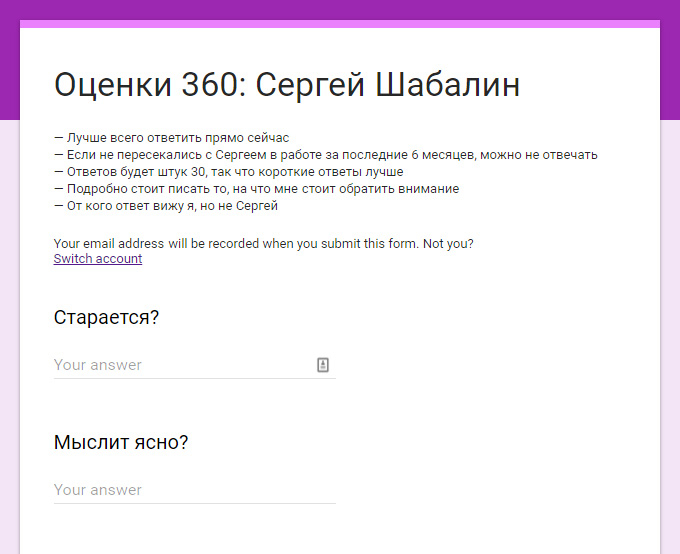The width and height of the screenshot is (680, 554).
Task: Click the line Подробно стоит писать то
Action: [256, 189]
